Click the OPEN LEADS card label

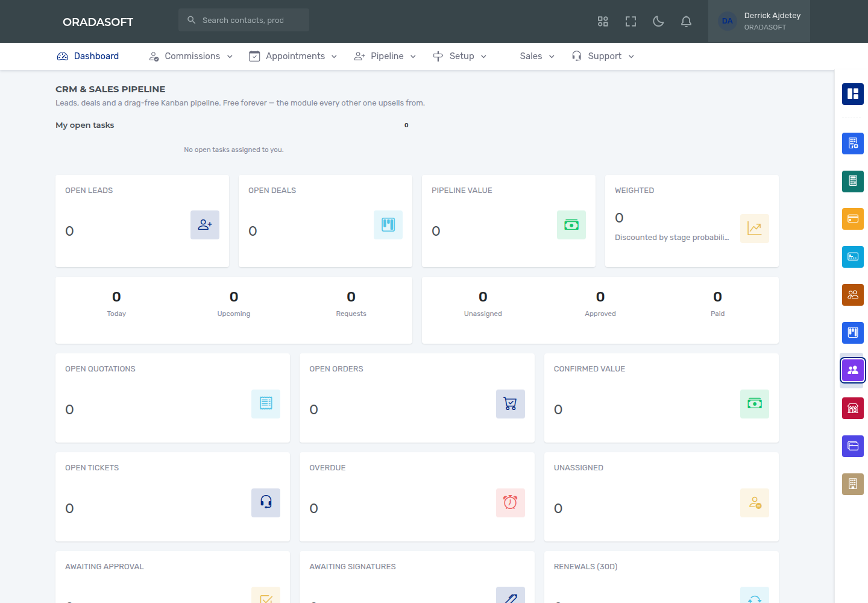pos(89,191)
